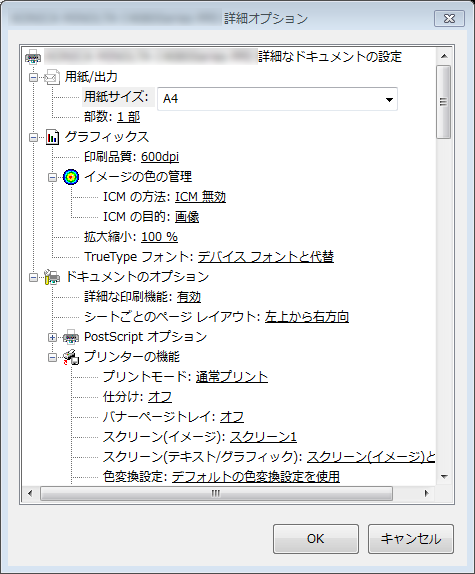Image resolution: width=475 pixels, height=574 pixels.
Task: Click the ドキュメントのオプション printer icon
Action: coord(52,277)
